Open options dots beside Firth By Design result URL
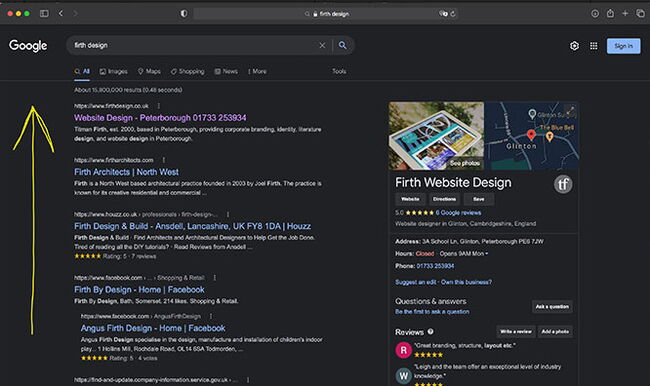This screenshot has height=386, width=650. point(215,278)
